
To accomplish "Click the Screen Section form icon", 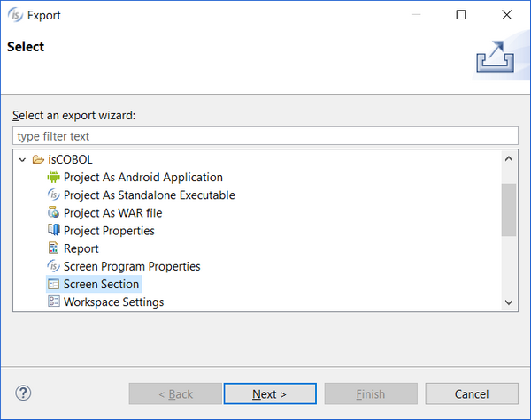I will click(x=53, y=284).
